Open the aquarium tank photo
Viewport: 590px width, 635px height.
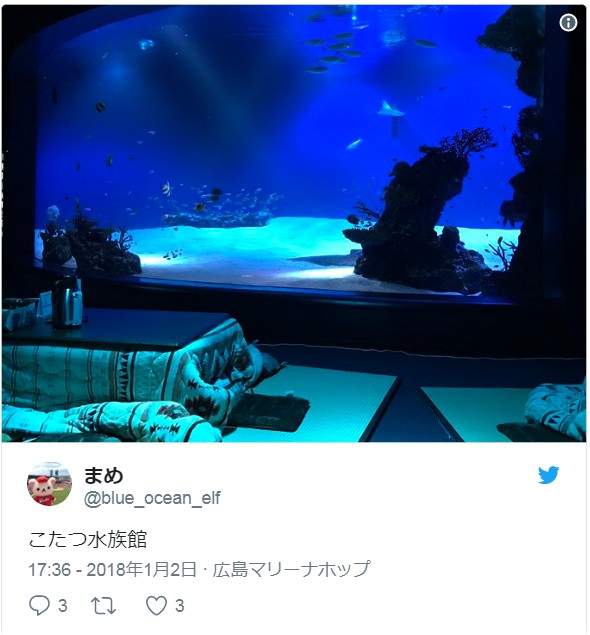(294, 223)
